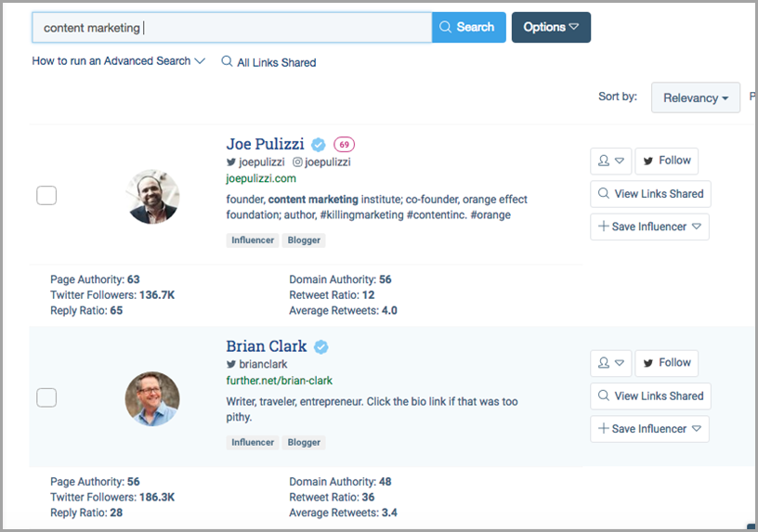This screenshot has height=532, width=758.
Task: Click Brian Clark's bio description text
Action: [x=372, y=409]
